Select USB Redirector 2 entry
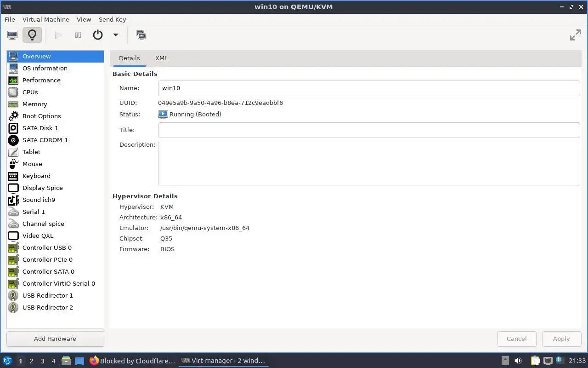This screenshot has height=368, width=588. click(55, 307)
